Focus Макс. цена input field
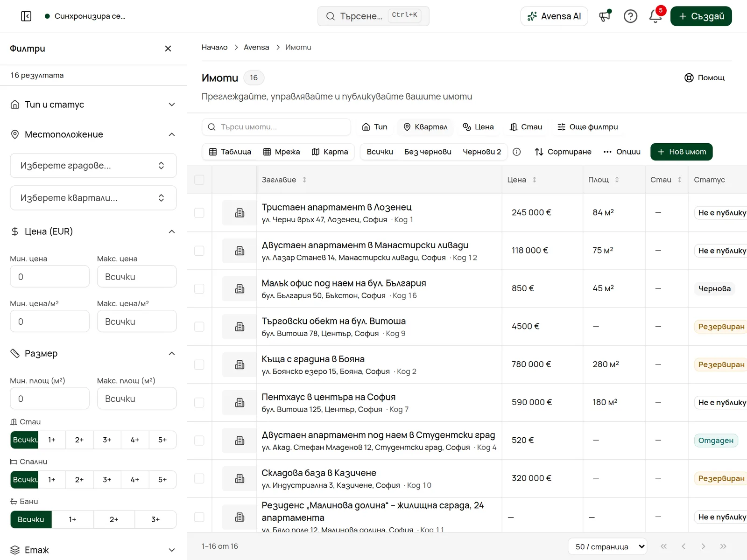 (x=137, y=277)
